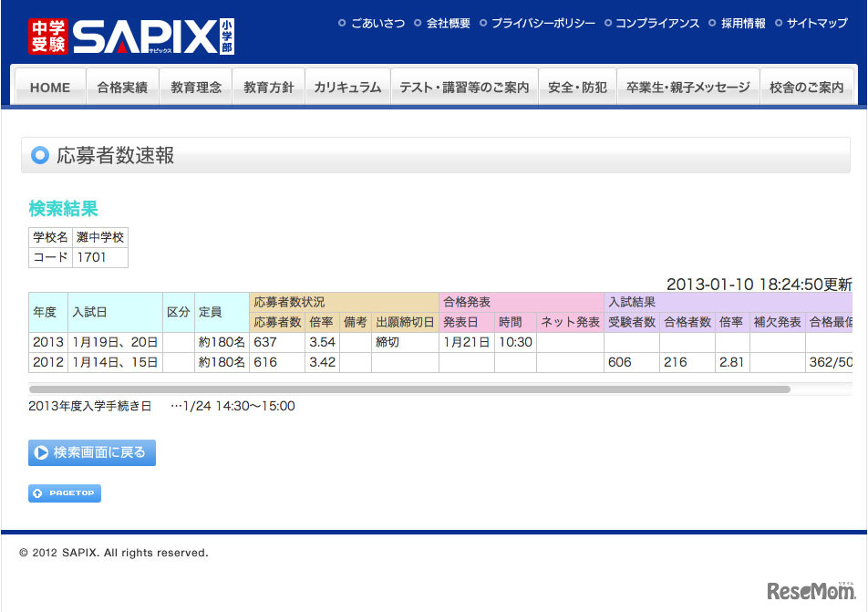
Task: Visit the 採用情報 link
Action: coord(742,24)
